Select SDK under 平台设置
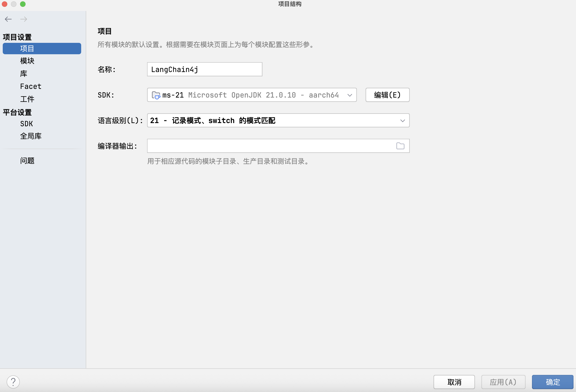This screenshot has width=576, height=392. (26, 124)
